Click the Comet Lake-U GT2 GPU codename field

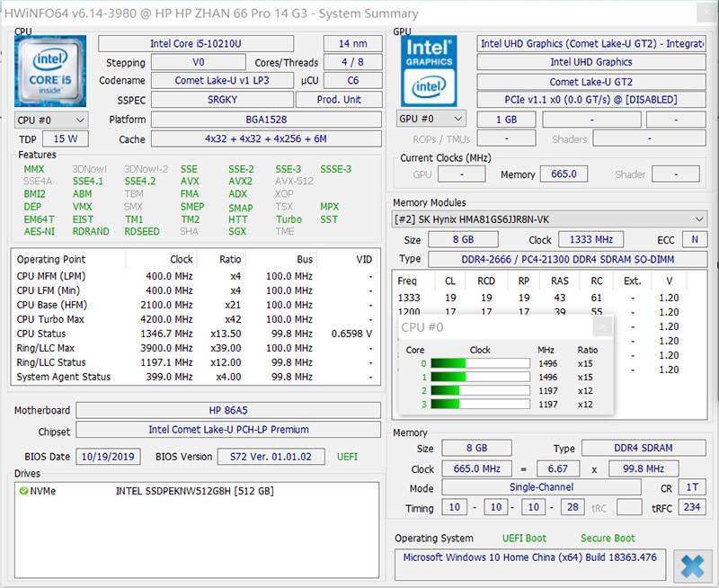(x=591, y=82)
